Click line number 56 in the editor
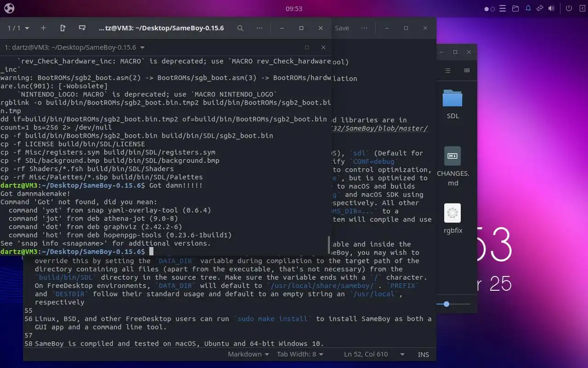The image size is (588, 368). [28, 319]
